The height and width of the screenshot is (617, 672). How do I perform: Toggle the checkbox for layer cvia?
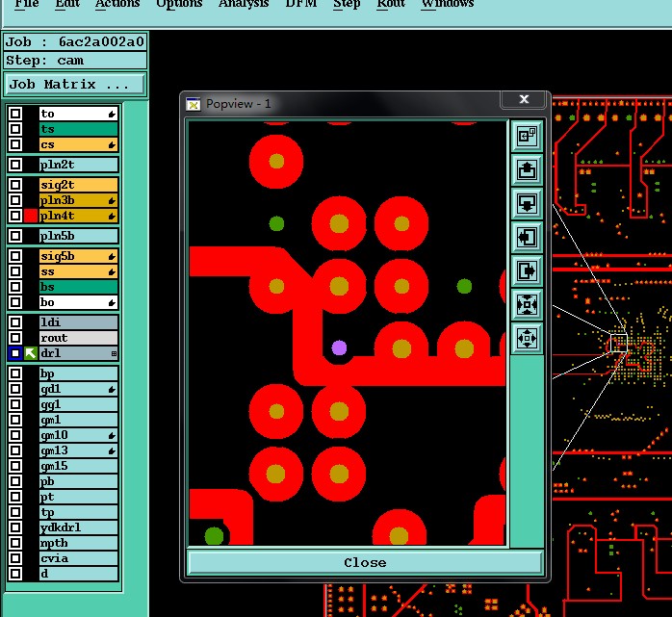pyautogui.click(x=15, y=558)
